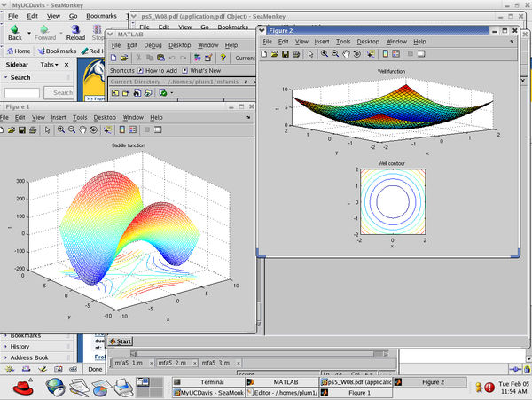Collapse the sidebar Search panel

click(x=6, y=77)
